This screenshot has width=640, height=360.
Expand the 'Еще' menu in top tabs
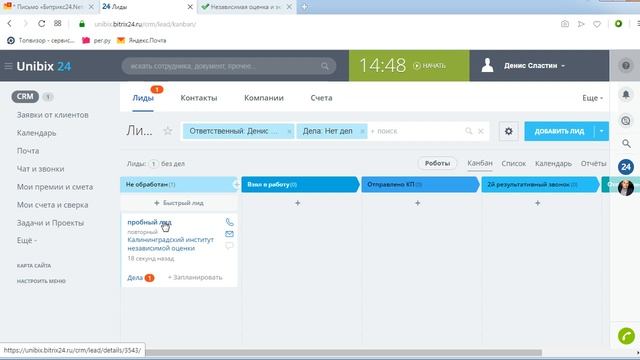coord(592,98)
